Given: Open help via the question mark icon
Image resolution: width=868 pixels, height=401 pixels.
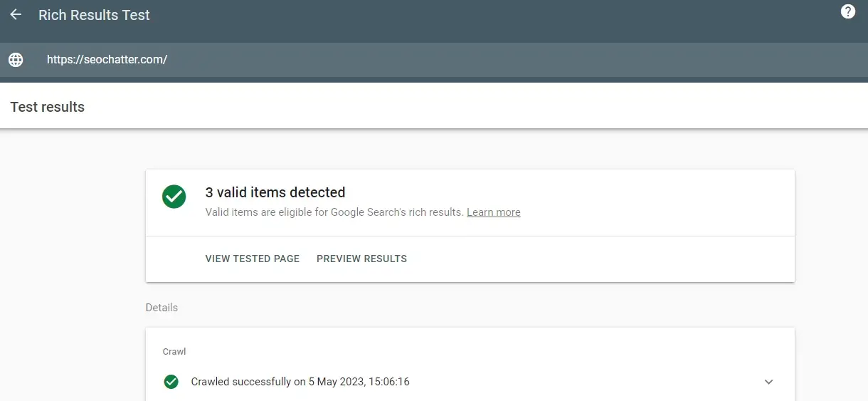Looking at the screenshot, I should click(848, 11).
